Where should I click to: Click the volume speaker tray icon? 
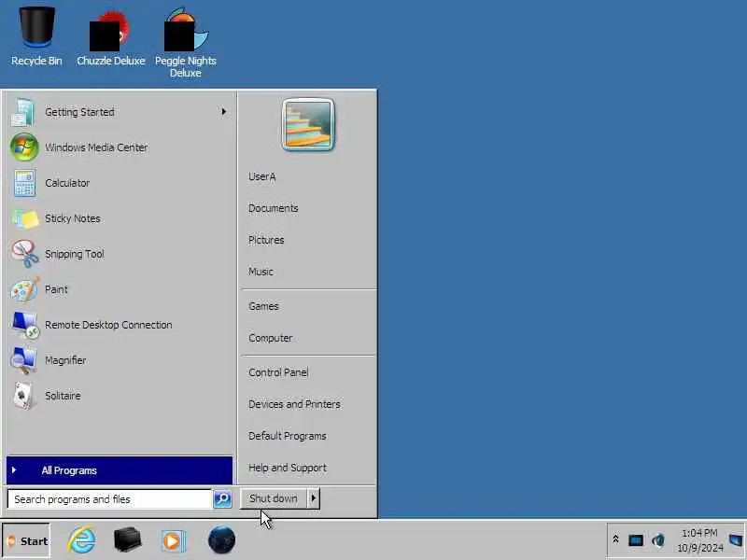[658, 540]
